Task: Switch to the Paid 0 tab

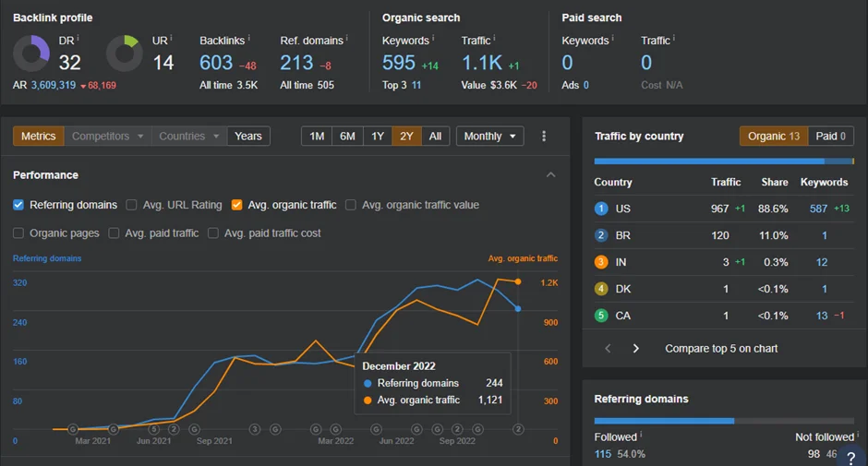Action: pyautogui.click(x=830, y=137)
